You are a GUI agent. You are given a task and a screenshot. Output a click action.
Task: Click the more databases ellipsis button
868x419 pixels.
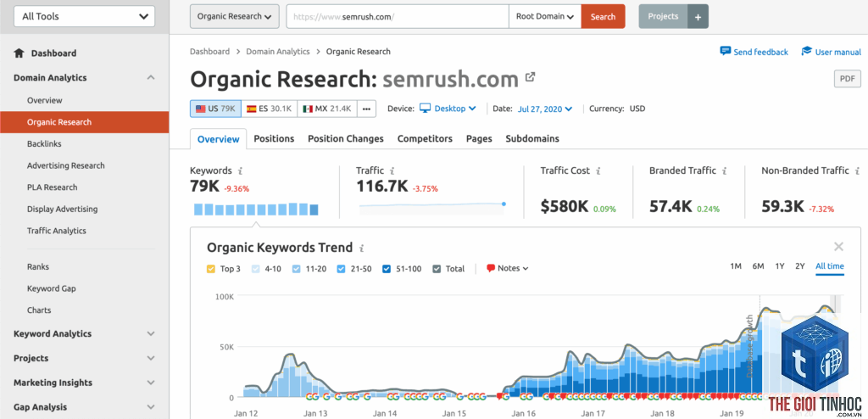click(x=366, y=109)
